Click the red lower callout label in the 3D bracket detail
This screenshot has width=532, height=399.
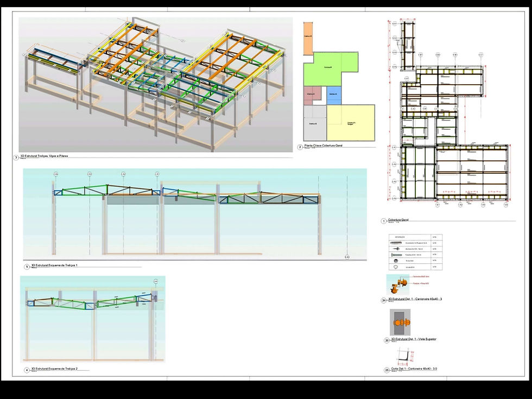[421, 283]
